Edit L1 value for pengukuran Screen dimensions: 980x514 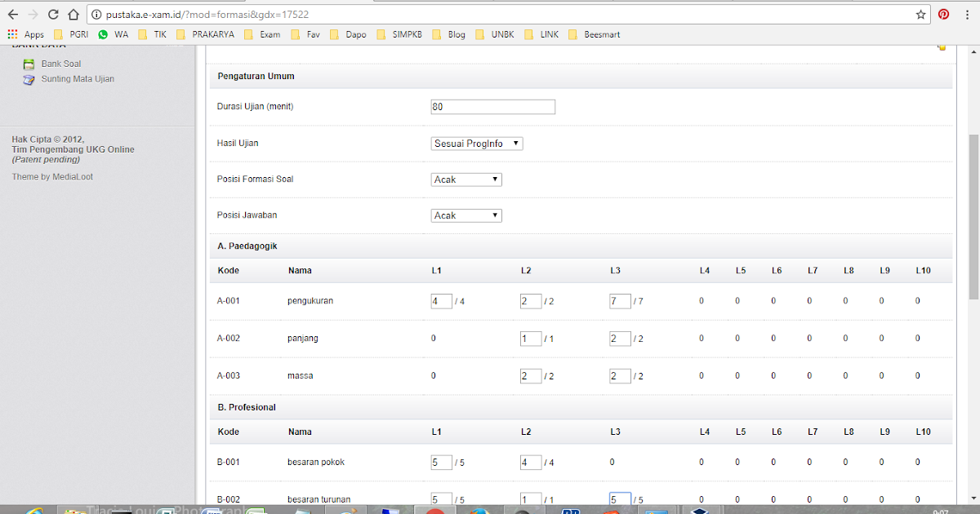pos(442,301)
